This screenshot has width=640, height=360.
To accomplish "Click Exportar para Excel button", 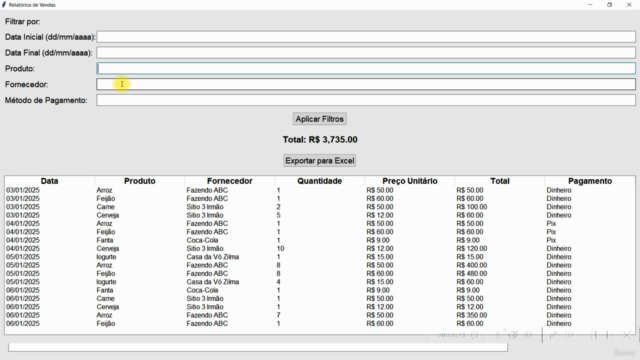I will tap(320, 161).
